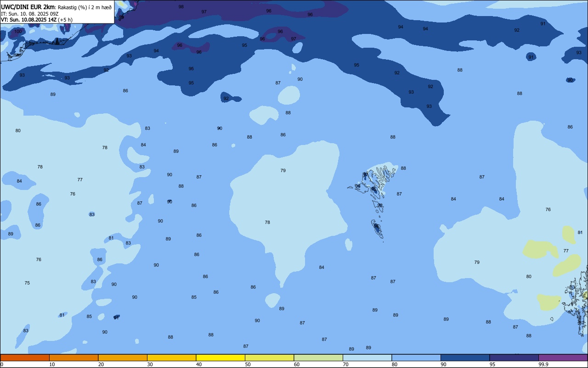Click the 'IT: Sun. 10. 08. 2025 09Z' line

click(29, 14)
